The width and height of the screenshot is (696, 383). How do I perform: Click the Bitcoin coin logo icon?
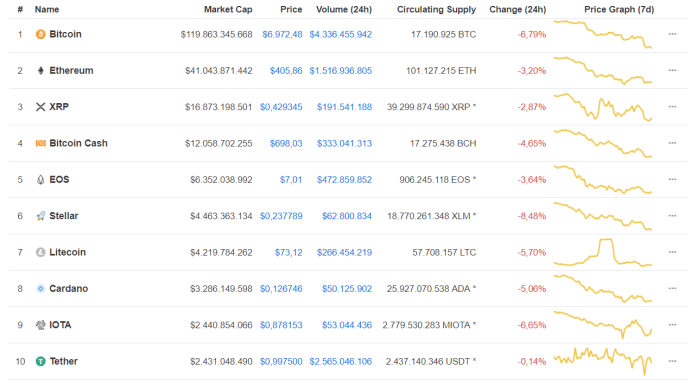(40, 34)
